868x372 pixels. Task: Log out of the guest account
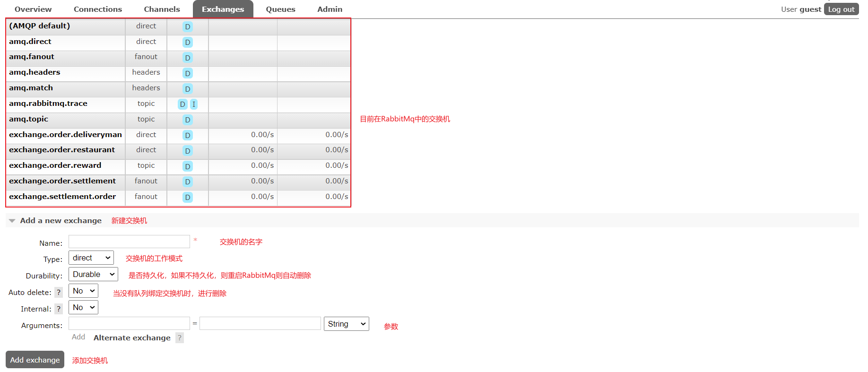(841, 9)
